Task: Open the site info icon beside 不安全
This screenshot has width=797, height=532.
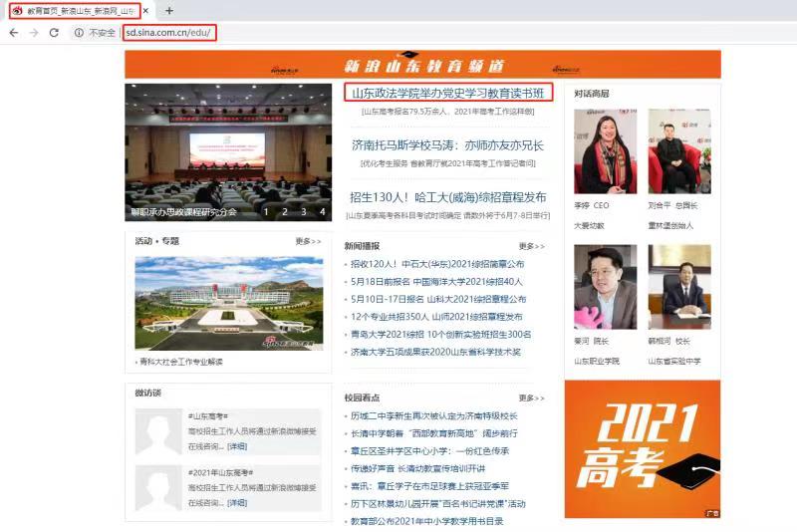Action: (x=79, y=33)
